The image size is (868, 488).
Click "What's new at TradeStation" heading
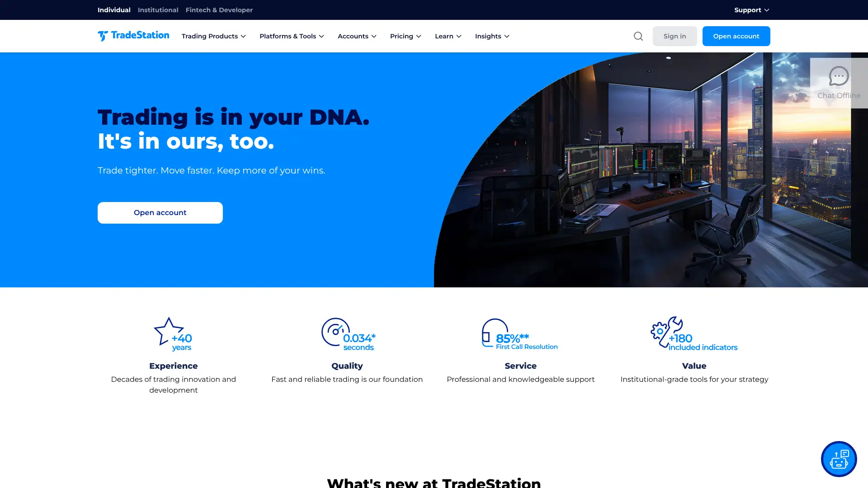[434, 483]
